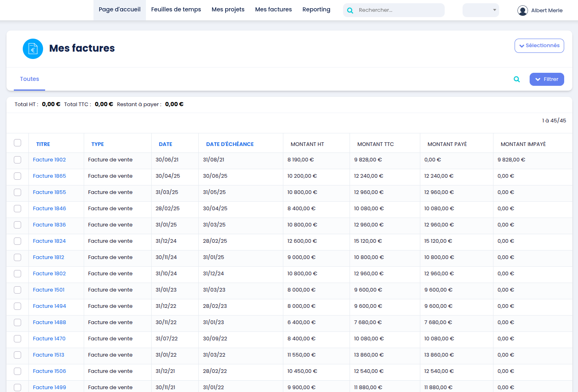Screen dimensions: 578x392
Task: Select the checkbox next to Facture 1846
Action: 17,209
